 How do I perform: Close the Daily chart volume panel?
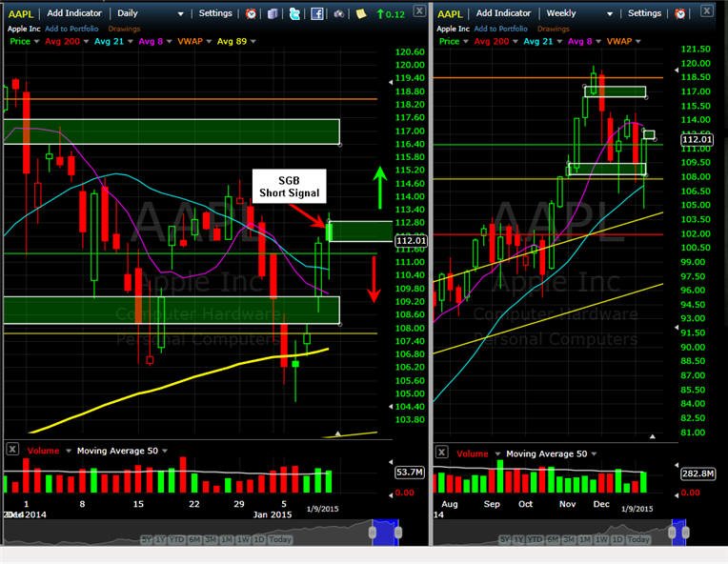coord(12,450)
